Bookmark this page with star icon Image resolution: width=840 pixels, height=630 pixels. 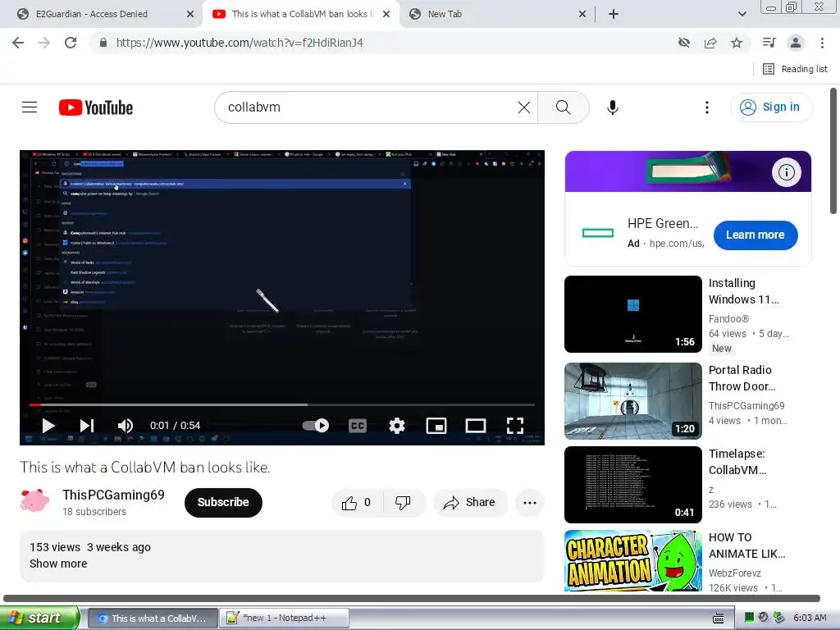(737, 43)
